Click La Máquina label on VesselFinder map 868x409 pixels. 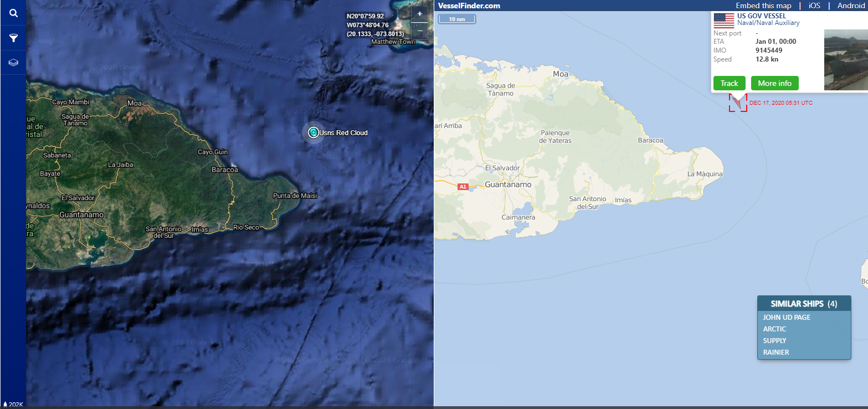(705, 174)
